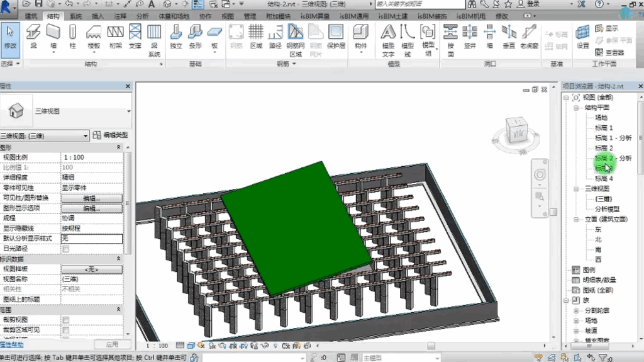Viewport: 644px width, 362px height.
Task: Collapse the 立面 (建筑立面) tree node
Action: pyautogui.click(x=576, y=219)
